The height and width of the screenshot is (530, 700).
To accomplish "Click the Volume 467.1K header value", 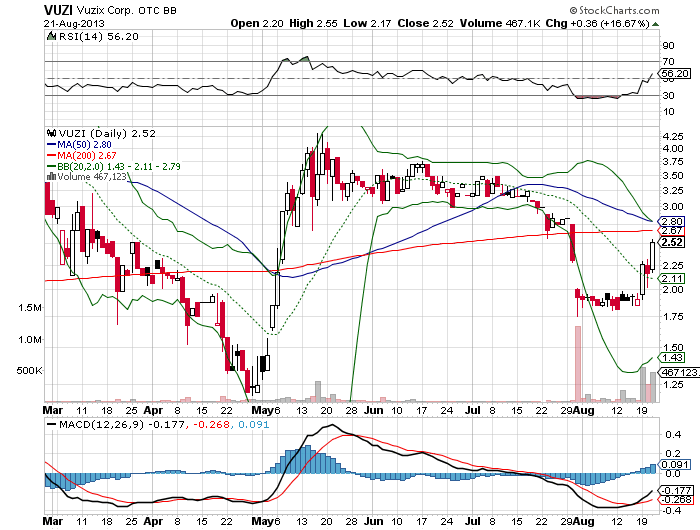I will coord(500,23).
